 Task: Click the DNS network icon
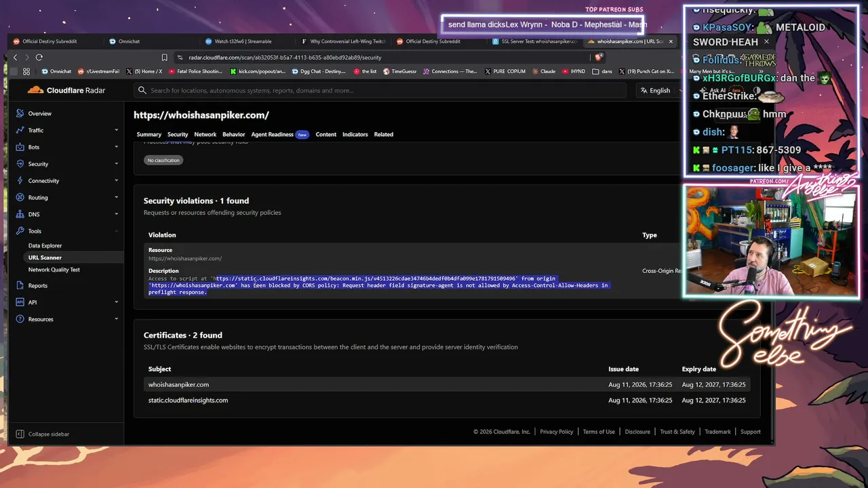point(20,214)
